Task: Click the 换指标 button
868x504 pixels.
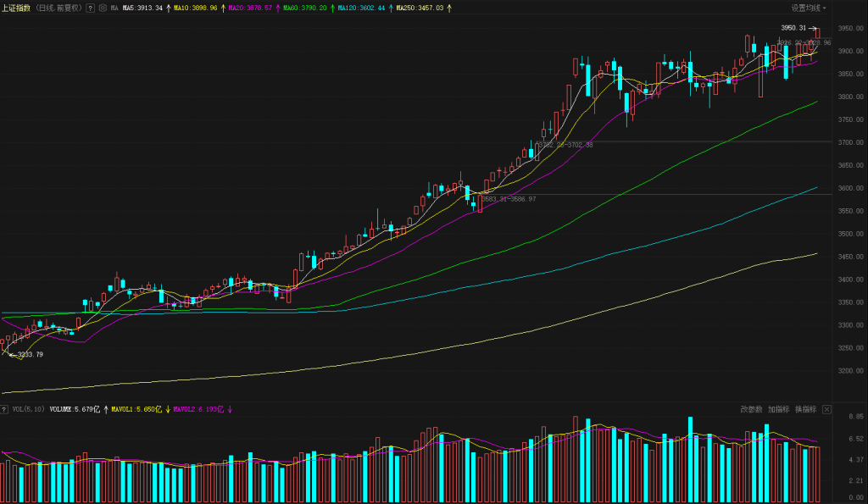Action: (x=805, y=410)
